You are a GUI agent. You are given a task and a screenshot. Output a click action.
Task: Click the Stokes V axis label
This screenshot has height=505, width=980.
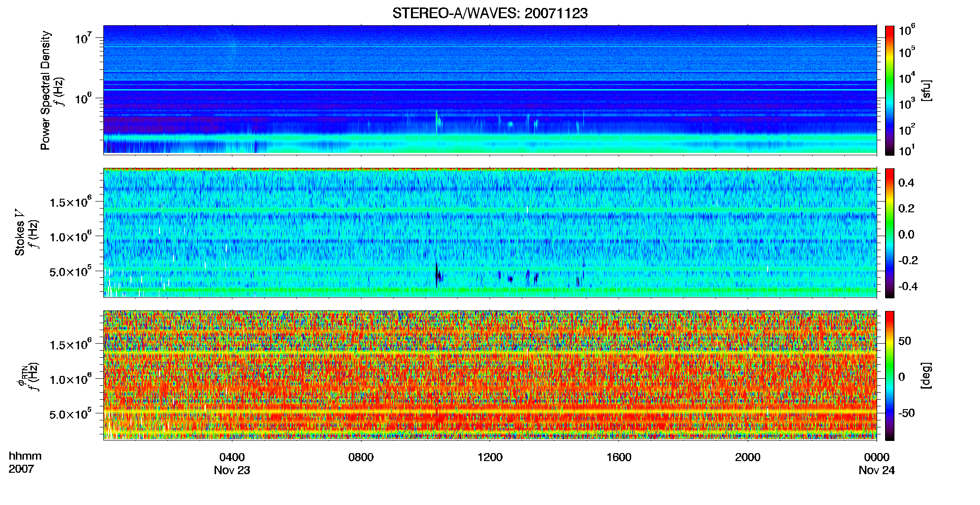click(x=20, y=232)
